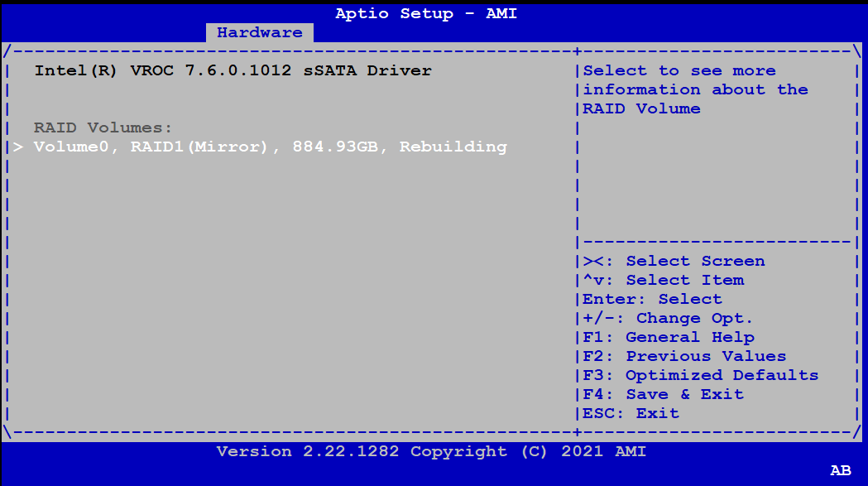This screenshot has width=868, height=486.
Task: Expand arrow beside Volume0 entry
Action: tap(18, 147)
